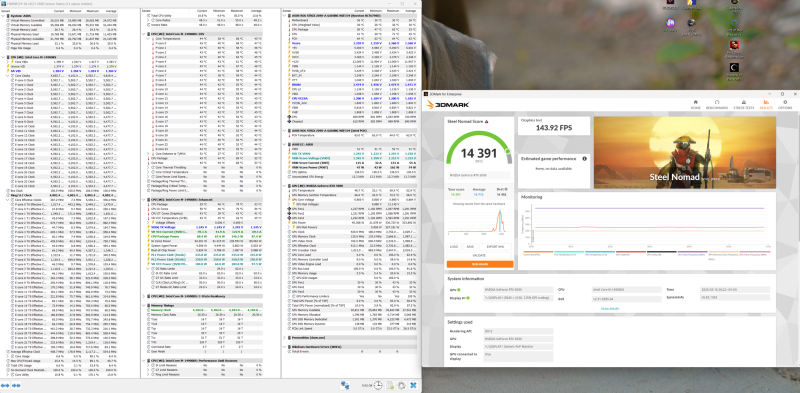Click the Validate button

480,255
